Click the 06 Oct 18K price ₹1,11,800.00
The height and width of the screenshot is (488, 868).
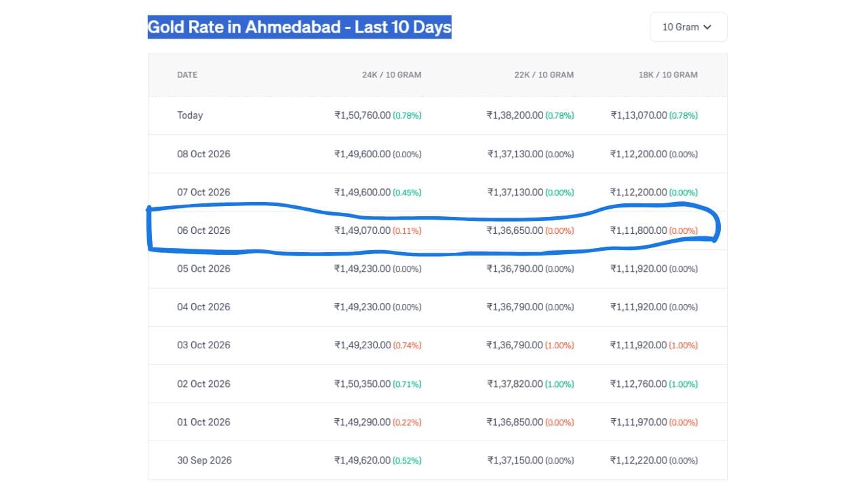(639, 230)
